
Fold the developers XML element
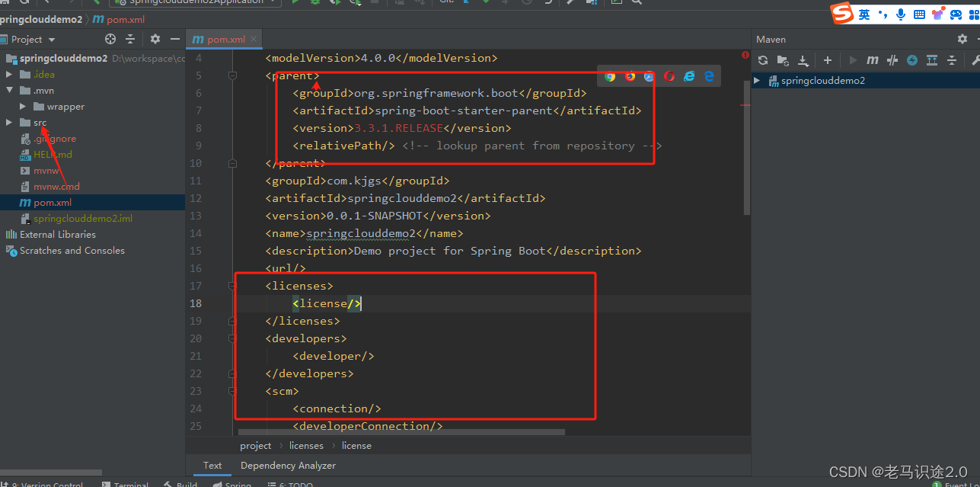[x=233, y=338]
